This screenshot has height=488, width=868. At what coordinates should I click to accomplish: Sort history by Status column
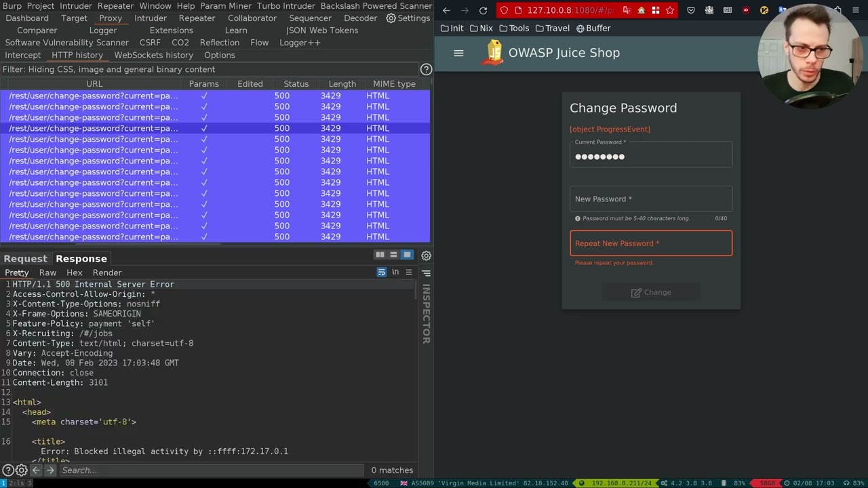296,84
